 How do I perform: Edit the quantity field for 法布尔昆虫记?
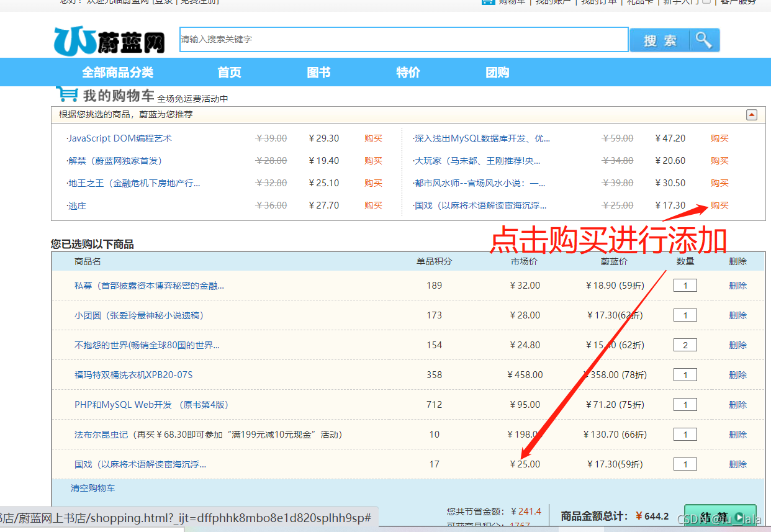(685, 435)
